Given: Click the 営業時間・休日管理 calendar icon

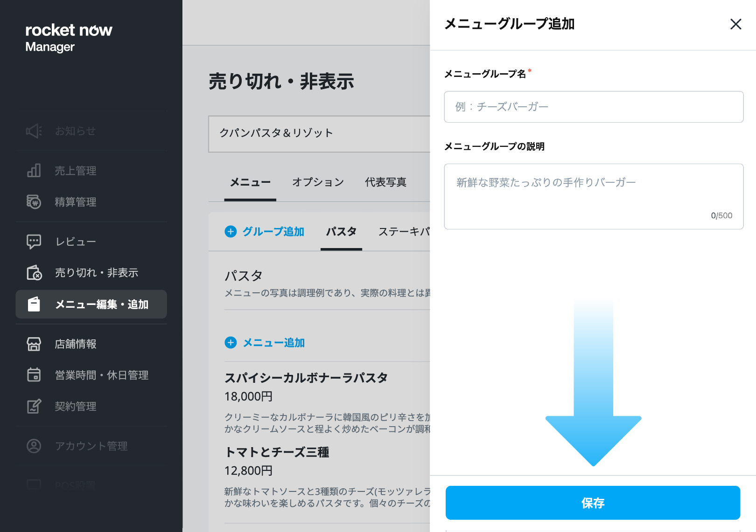Looking at the screenshot, I should tap(34, 375).
